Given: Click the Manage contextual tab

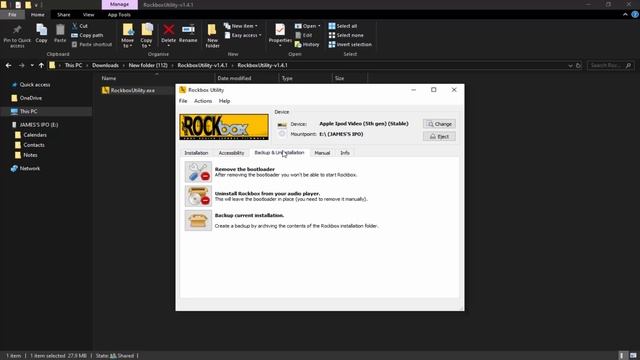Looking at the screenshot, I should point(120,4).
